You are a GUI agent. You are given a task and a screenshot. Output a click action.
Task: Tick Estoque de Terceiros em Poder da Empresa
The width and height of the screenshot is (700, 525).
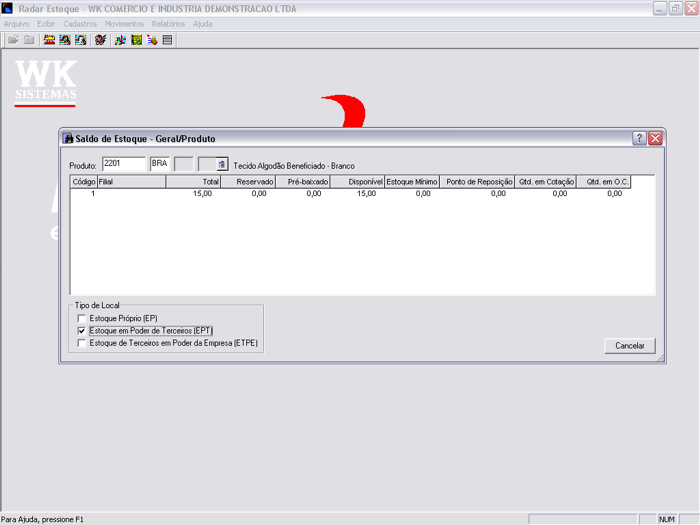tap(82, 343)
